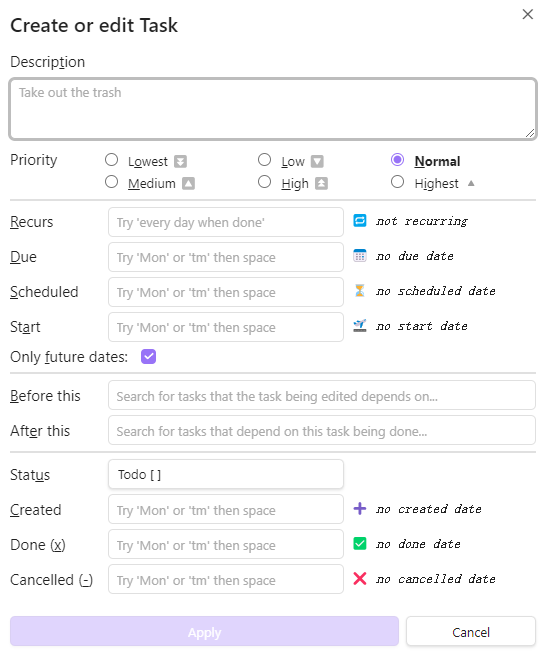Focus the Description text area
The height and width of the screenshot is (654, 550).
point(273,109)
